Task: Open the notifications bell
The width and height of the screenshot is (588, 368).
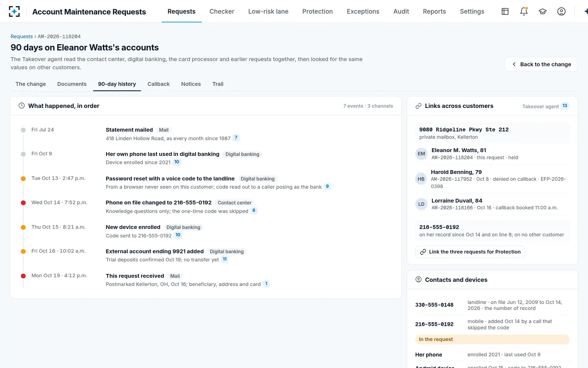Action: pyautogui.click(x=524, y=11)
